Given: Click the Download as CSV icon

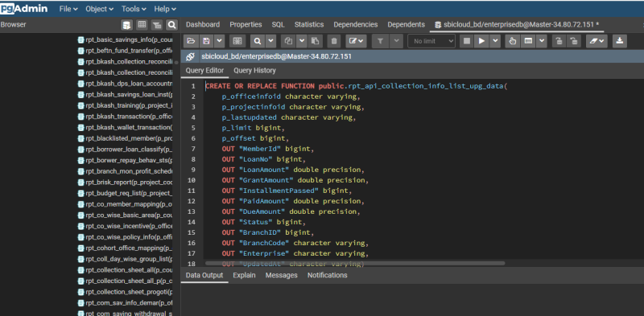Looking at the screenshot, I should click(x=620, y=41).
